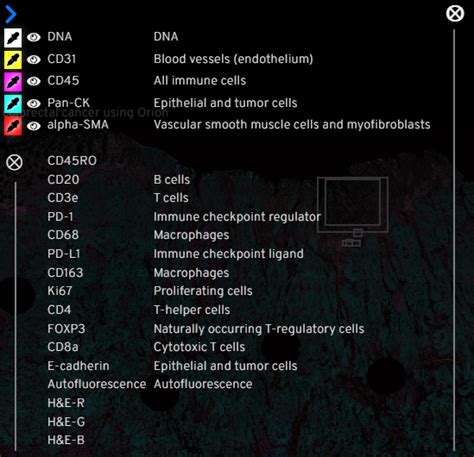Click the 'Immune checkpoint regulator' description
The width and height of the screenshot is (474, 457).
tap(237, 217)
